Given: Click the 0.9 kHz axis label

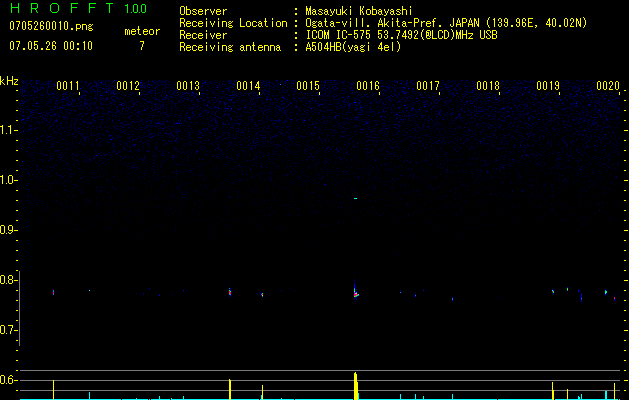Looking at the screenshot, I should pos(8,230).
